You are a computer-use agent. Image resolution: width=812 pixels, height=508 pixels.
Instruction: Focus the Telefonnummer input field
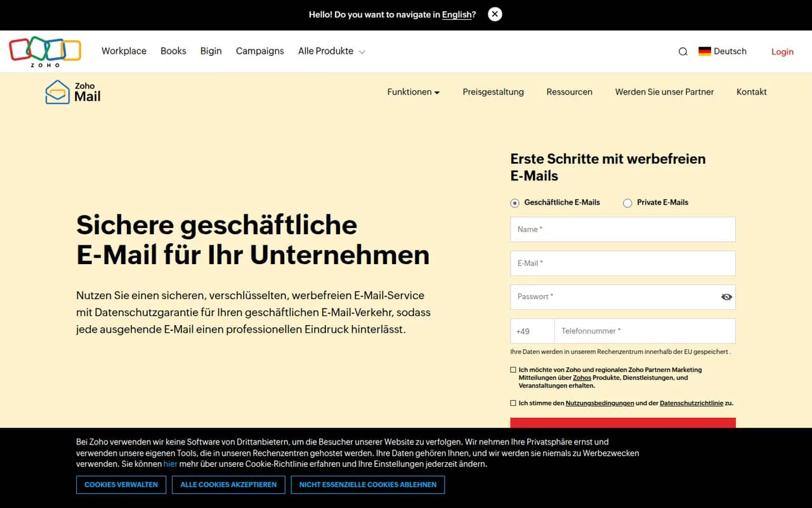(x=645, y=331)
